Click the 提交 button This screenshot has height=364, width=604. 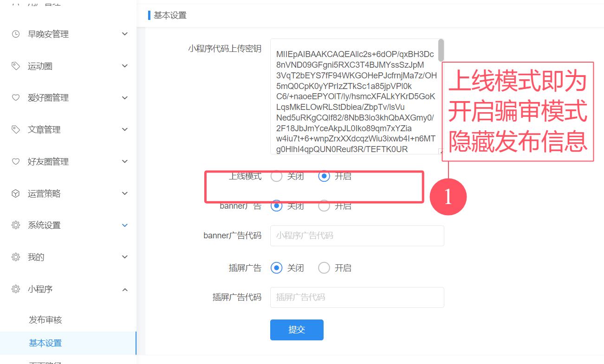click(297, 330)
